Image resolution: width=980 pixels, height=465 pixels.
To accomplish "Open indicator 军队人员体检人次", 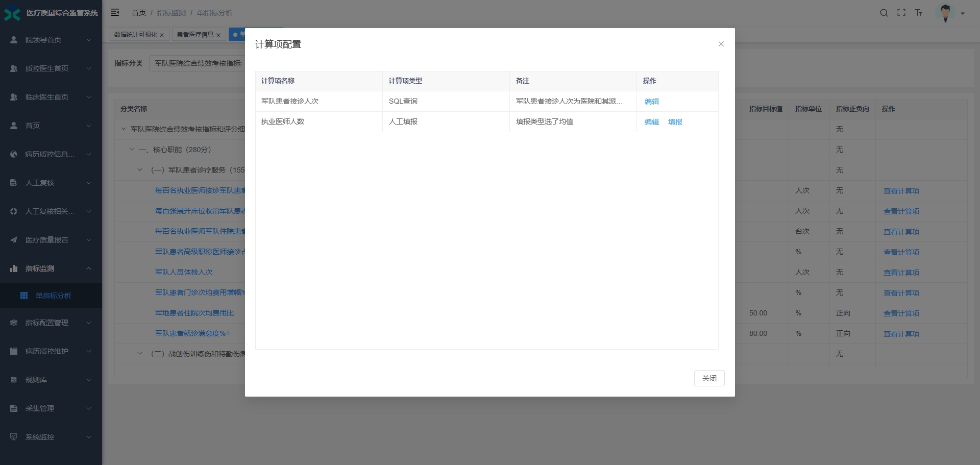I will (184, 272).
